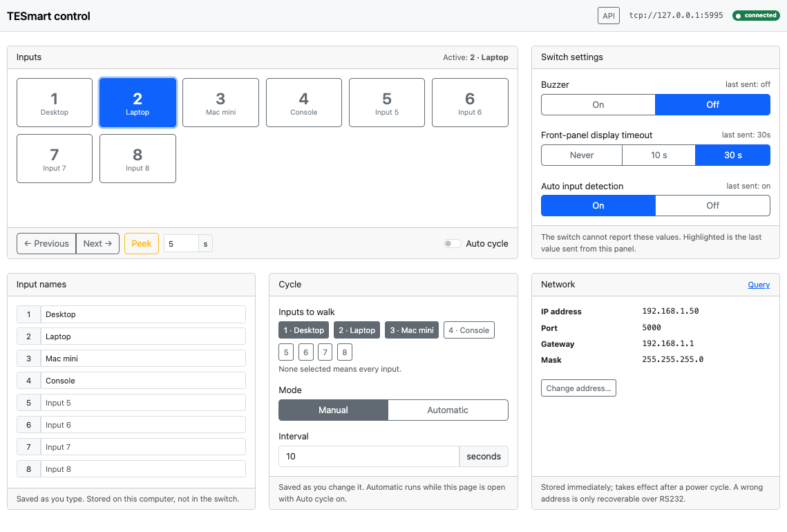Edit the Laptop name field
The width and height of the screenshot is (787, 532).
pos(143,336)
